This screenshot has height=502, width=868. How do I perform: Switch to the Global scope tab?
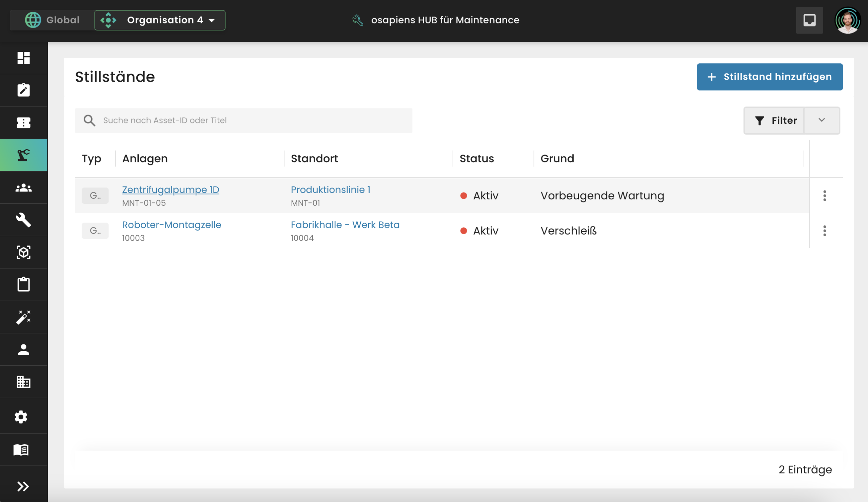[52, 20]
